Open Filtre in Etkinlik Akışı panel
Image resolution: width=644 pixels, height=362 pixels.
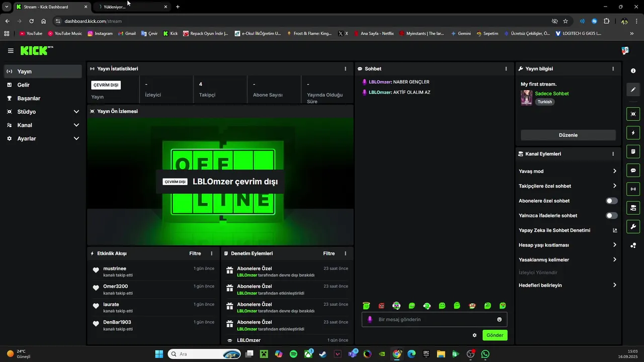(x=195, y=253)
